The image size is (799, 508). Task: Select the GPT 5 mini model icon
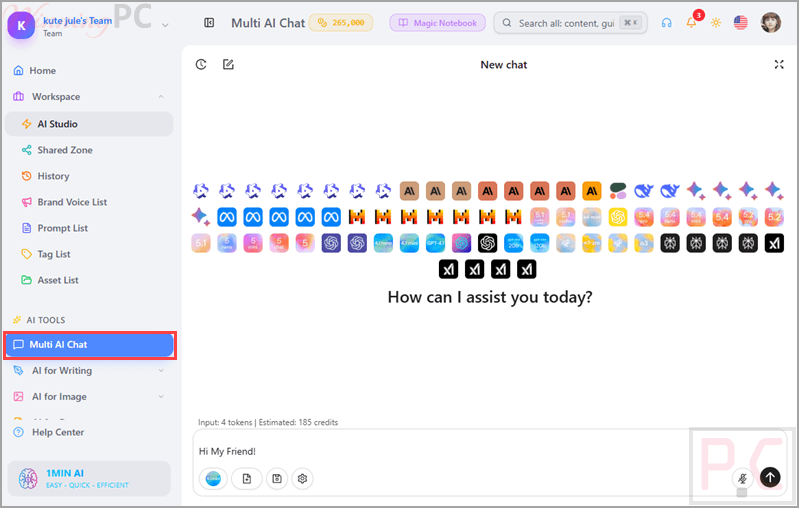pos(253,243)
